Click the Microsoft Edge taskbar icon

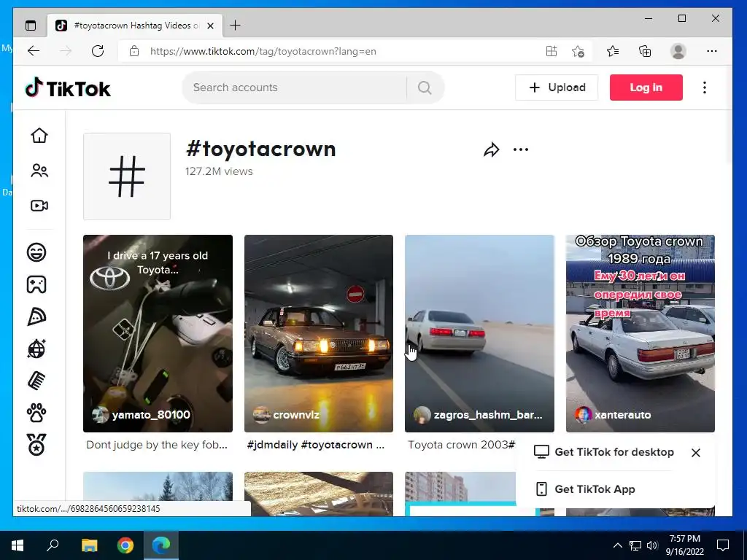[161, 545]
